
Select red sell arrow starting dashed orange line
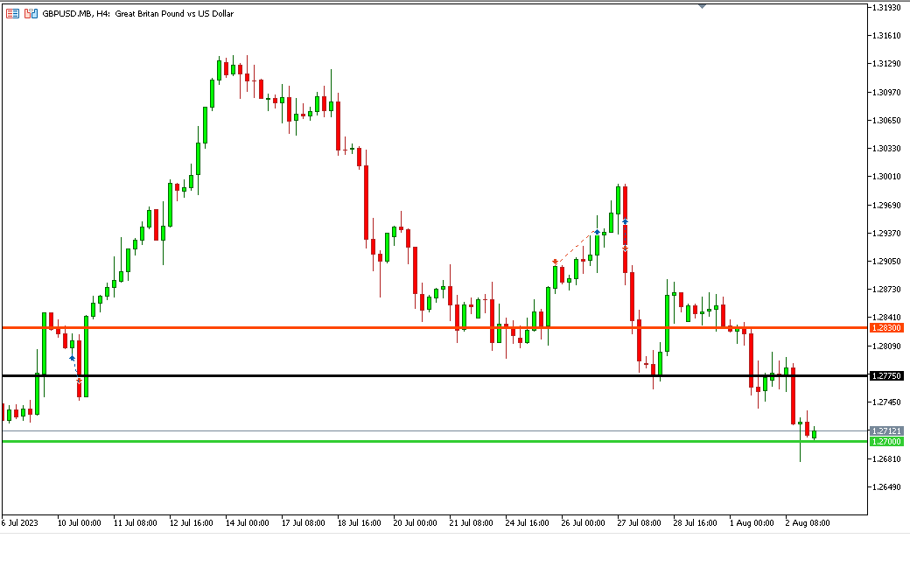point(556,262)
